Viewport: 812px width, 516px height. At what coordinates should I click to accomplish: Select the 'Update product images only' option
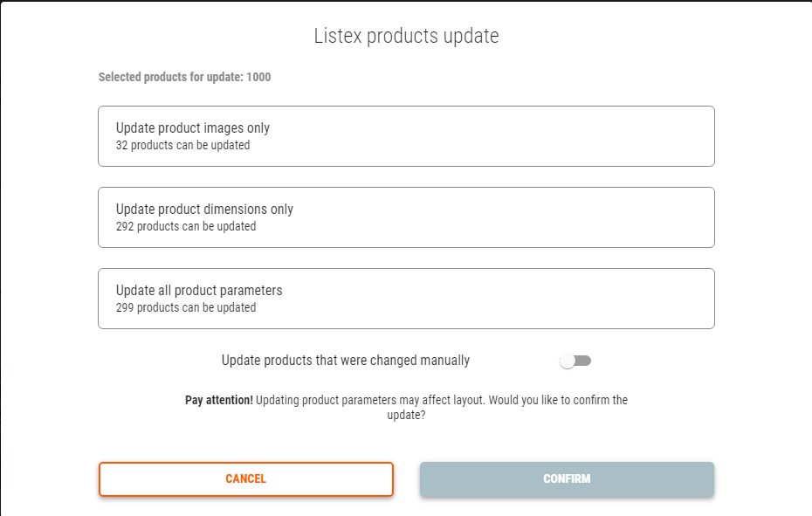[x=406, y=135]
